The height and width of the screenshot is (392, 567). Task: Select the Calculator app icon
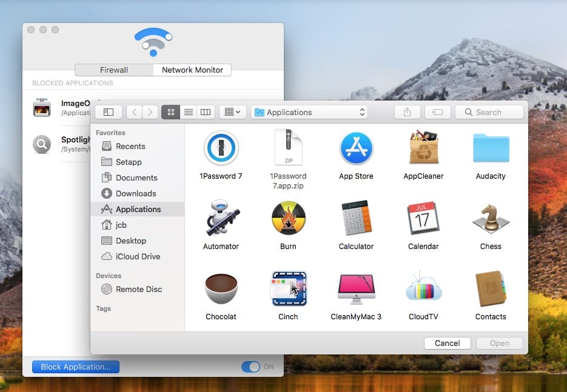tap(356, 218)
